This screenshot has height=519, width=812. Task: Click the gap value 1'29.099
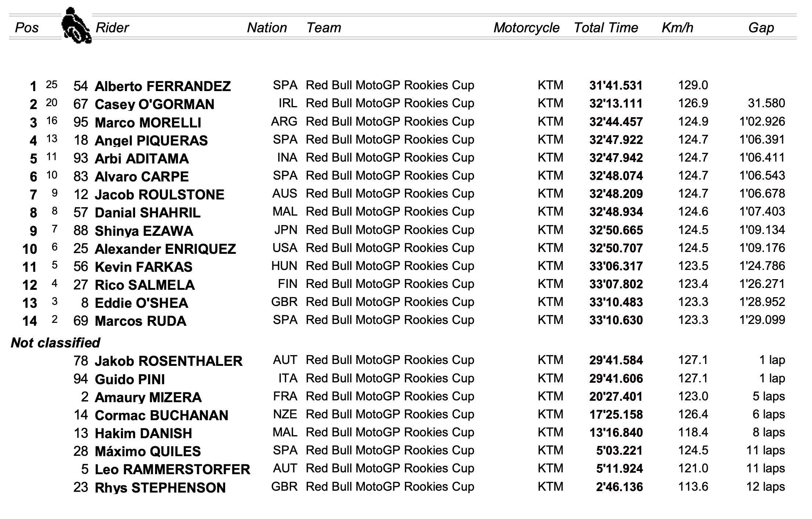(x=762, y=320)
